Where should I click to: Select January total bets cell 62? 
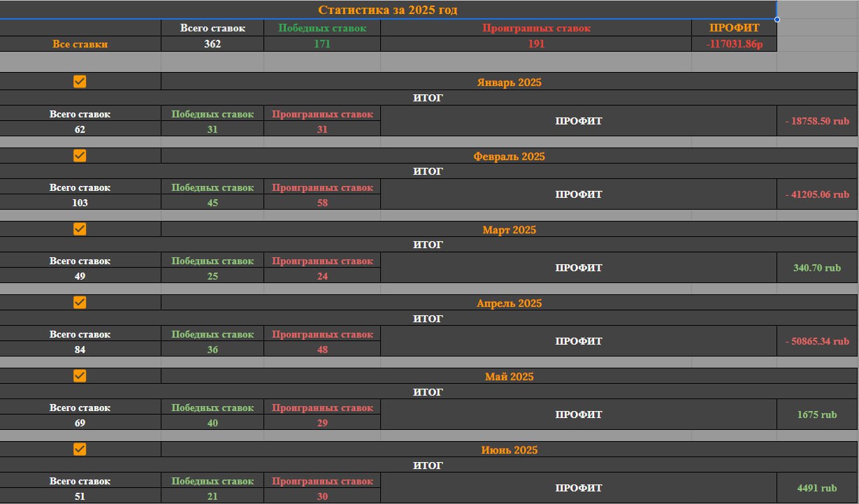point(80,129)
